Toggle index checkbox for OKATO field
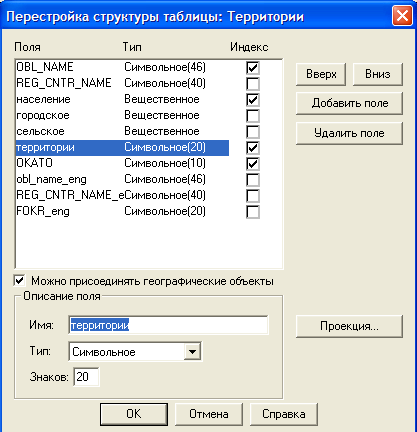417x432 pixels. [x=253, y=164]
